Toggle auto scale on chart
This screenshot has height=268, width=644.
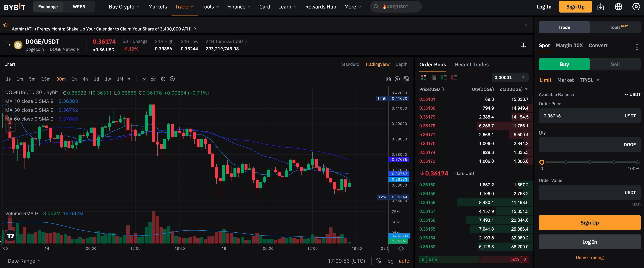click(x=404, y=261)
